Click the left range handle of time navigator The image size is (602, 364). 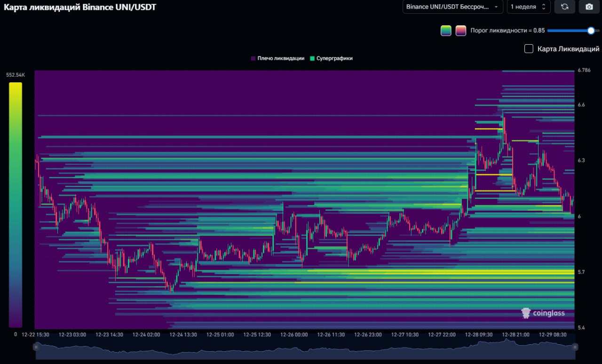[36, 347]
